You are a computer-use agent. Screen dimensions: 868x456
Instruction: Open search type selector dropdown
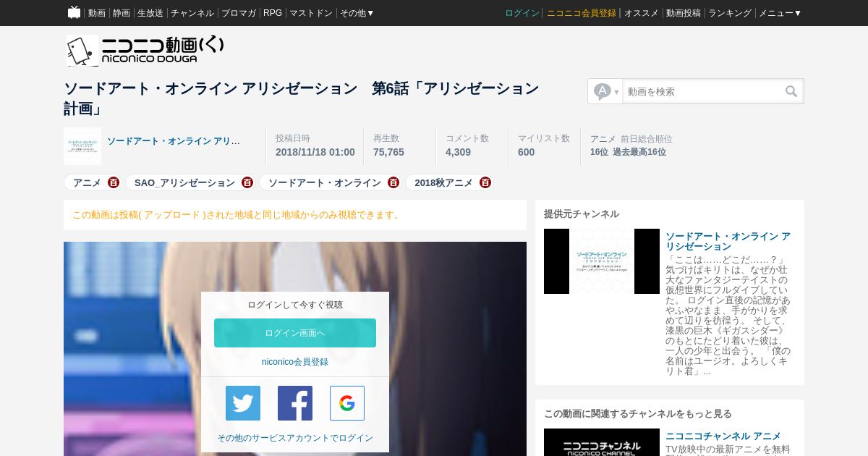click(606, 91)
